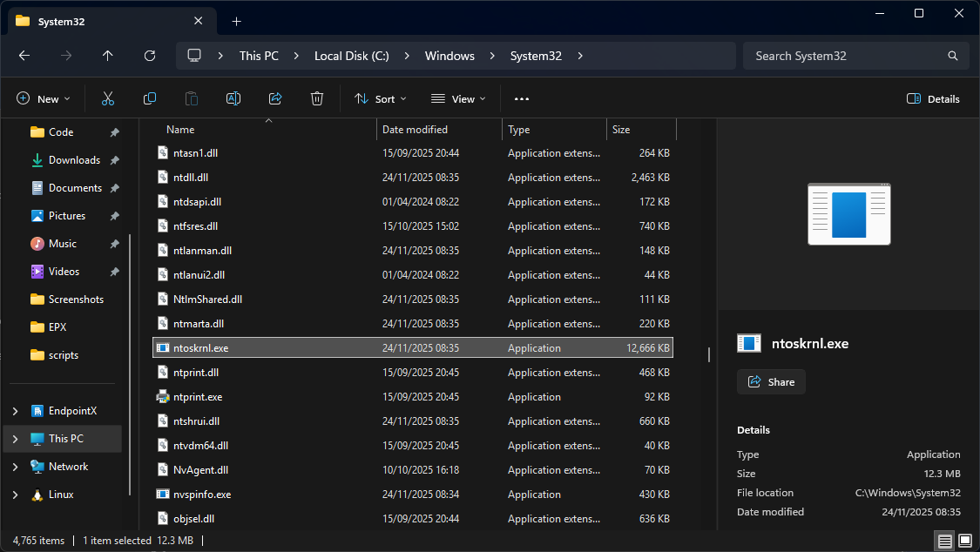Click the Copy icon in toolbar
This screenshot has width=980, height=552.
click(x=150, y=98)
